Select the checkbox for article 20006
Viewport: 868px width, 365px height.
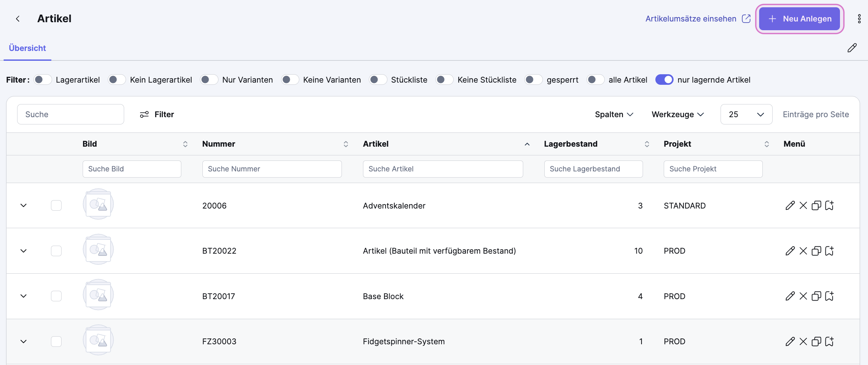click(56, 206)
